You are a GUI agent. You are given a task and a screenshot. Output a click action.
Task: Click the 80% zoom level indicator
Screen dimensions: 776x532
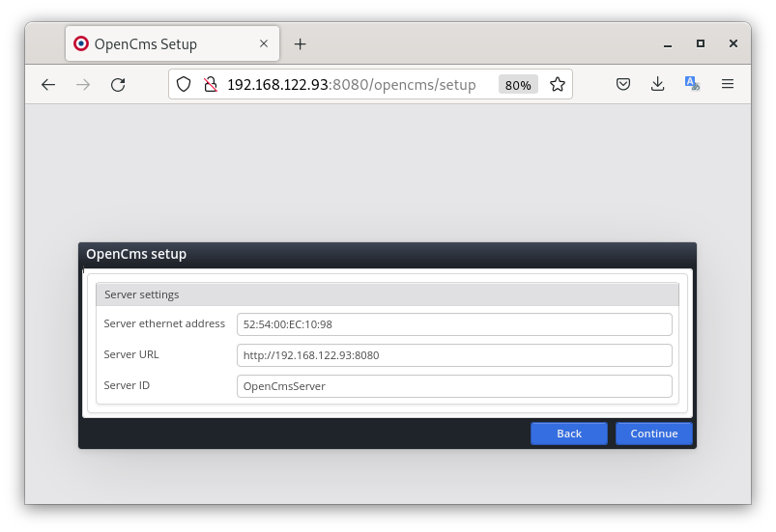(518, 85)
